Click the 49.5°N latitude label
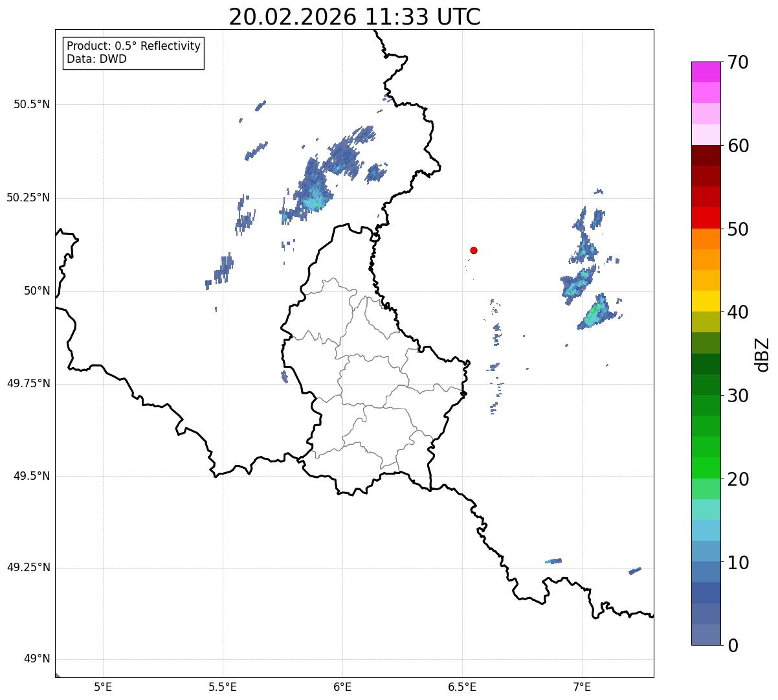This screenshot has width=778, height=700. [x=32, y=476]
